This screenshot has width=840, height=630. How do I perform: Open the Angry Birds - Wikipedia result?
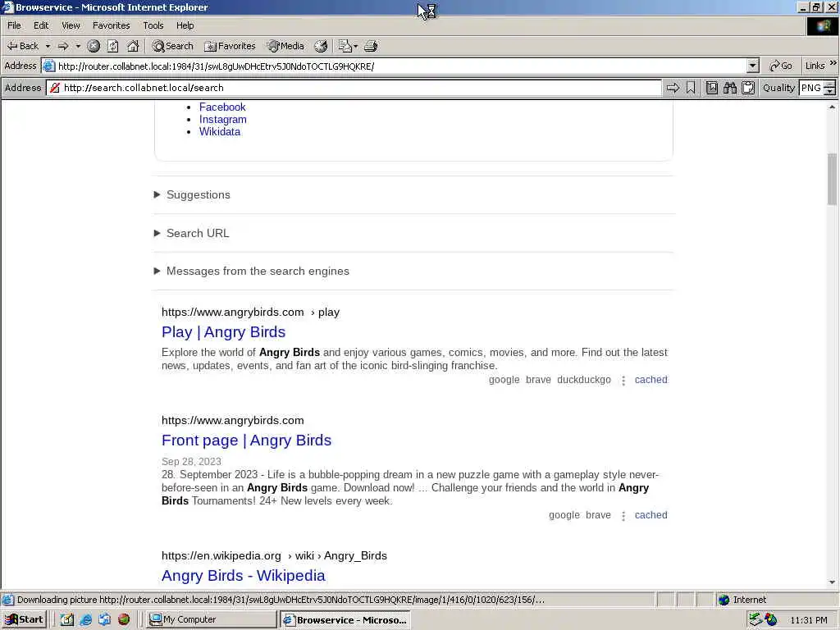(243, 575)
